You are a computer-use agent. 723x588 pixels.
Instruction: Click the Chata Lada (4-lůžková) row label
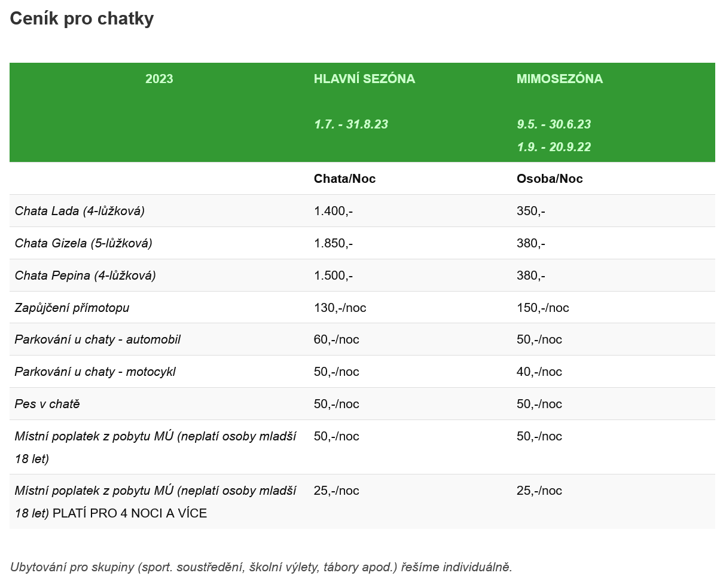[80, 211]
